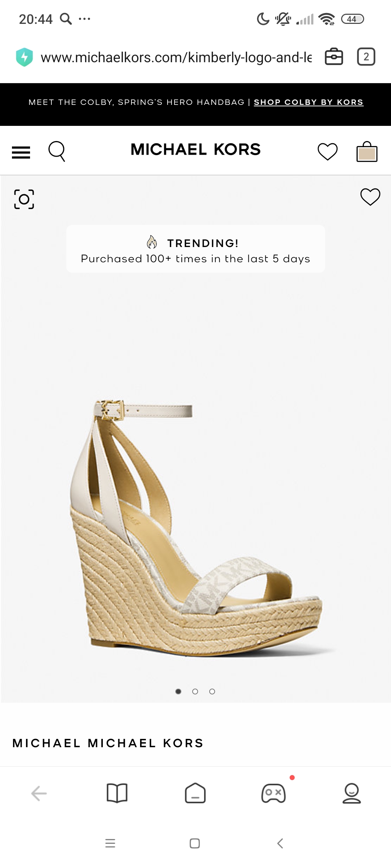Select the third product image dot
391x868 pixels.
pyautogui.click(x=212, y=692)
